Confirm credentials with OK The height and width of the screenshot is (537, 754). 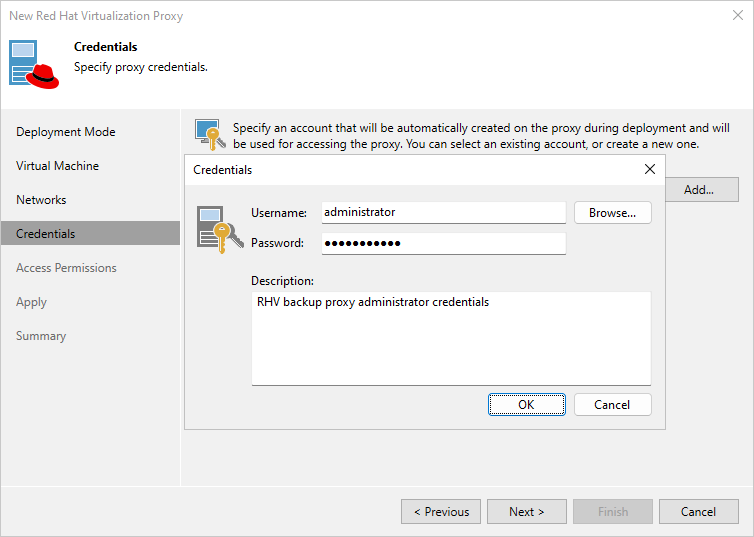click(x=526, y=405)
